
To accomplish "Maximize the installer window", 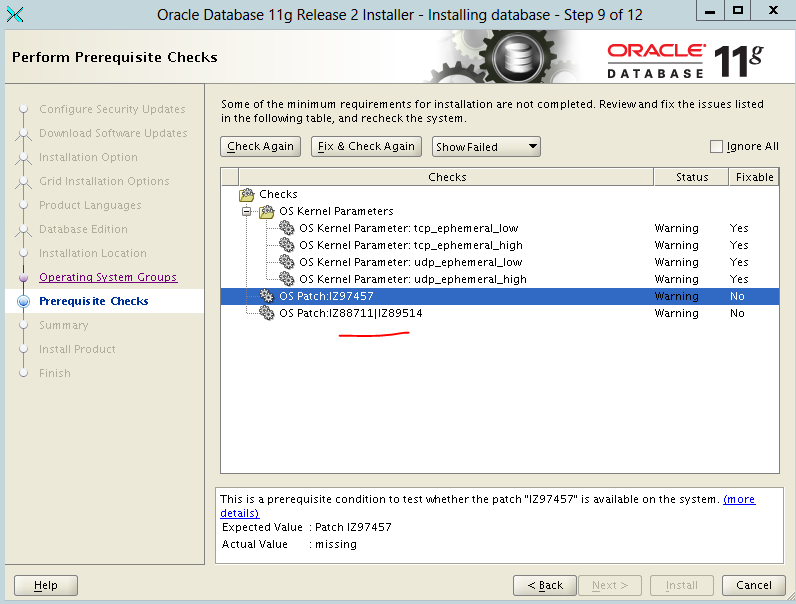I will pos(738,11).
